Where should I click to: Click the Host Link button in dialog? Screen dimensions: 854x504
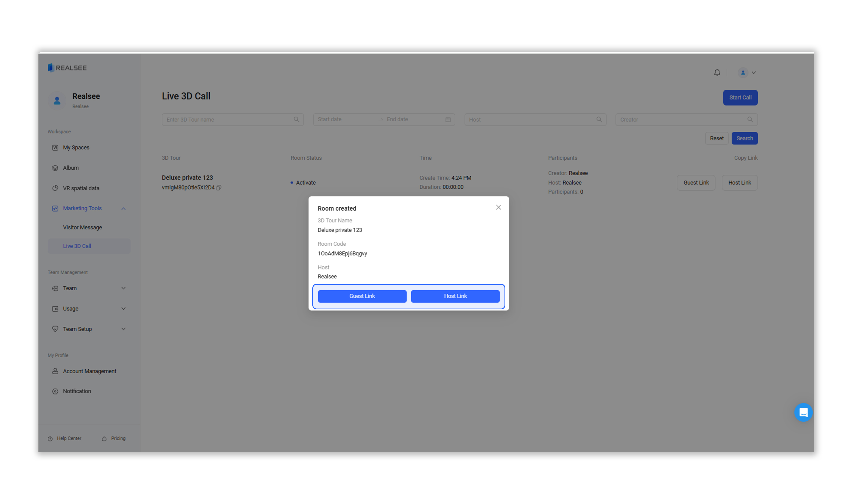point(455,296)
